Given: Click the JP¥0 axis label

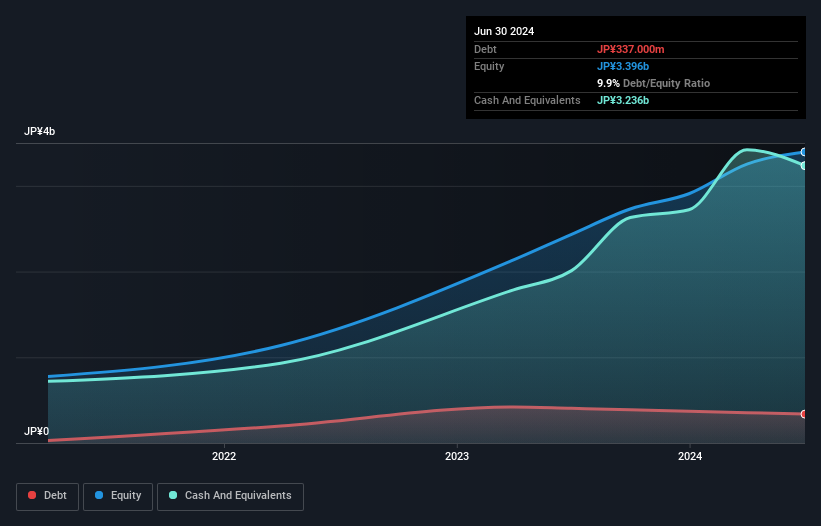Looking at the screenshot, I should click(x=36, y=431).
